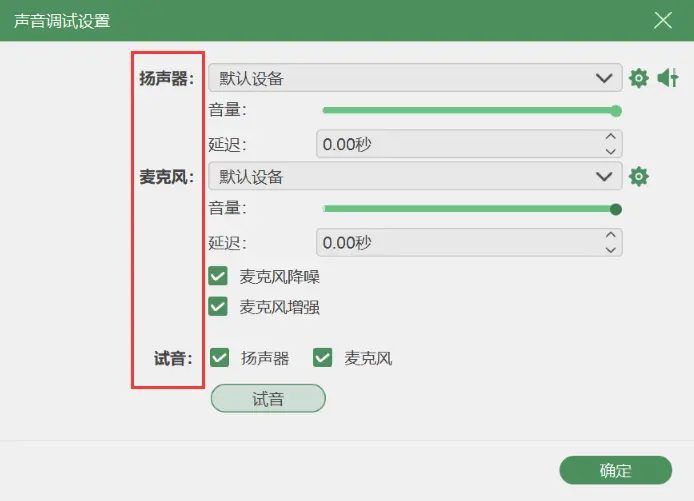Viewport: 694px width, 501px height.
Task: Increase microphone delay with up arrow
Action: (611, 235)
